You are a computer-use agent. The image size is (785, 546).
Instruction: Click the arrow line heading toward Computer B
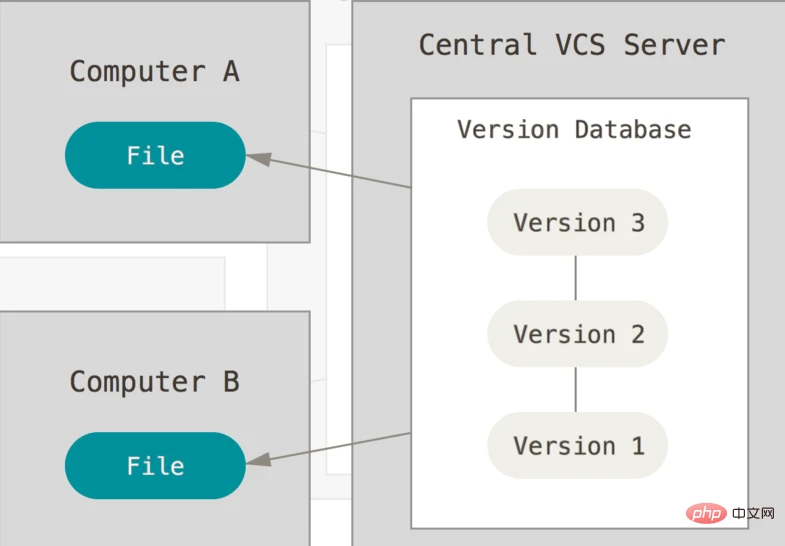pos(340,446)
